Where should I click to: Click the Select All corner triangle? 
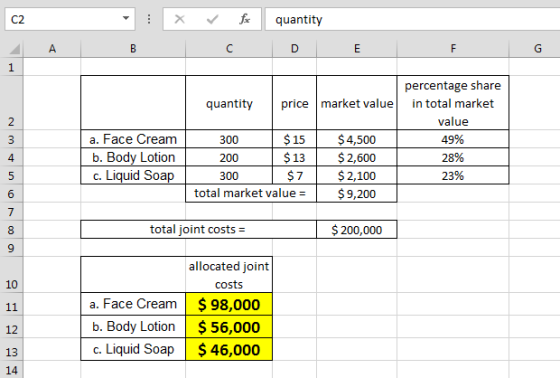14,49
